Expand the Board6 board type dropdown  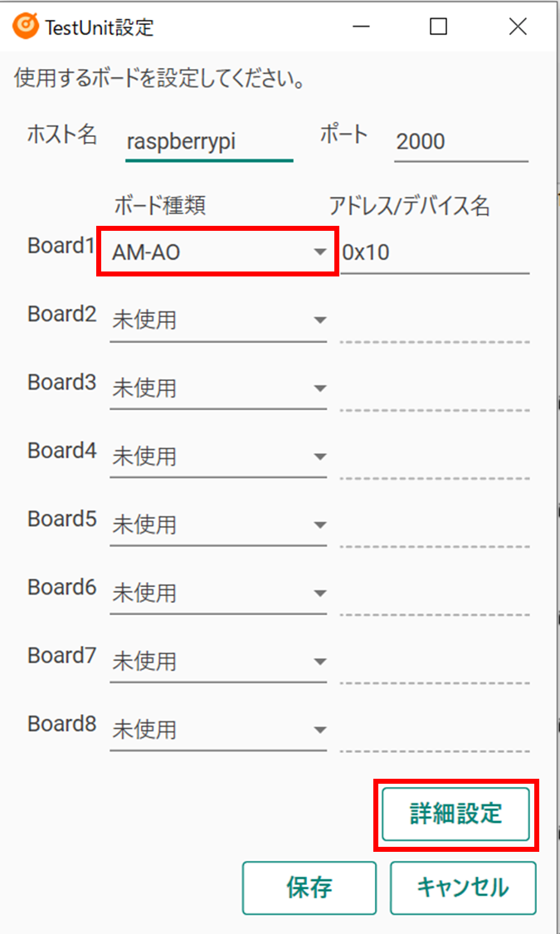218,593
